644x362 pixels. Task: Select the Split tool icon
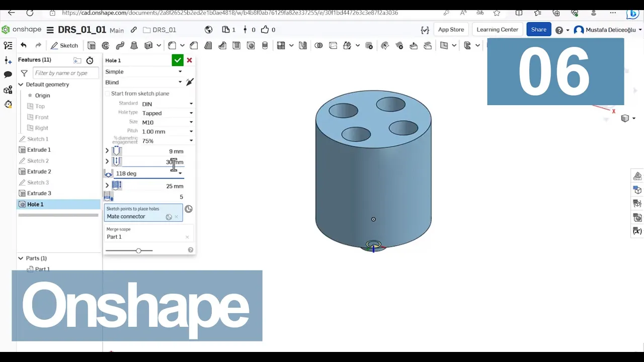333,45
